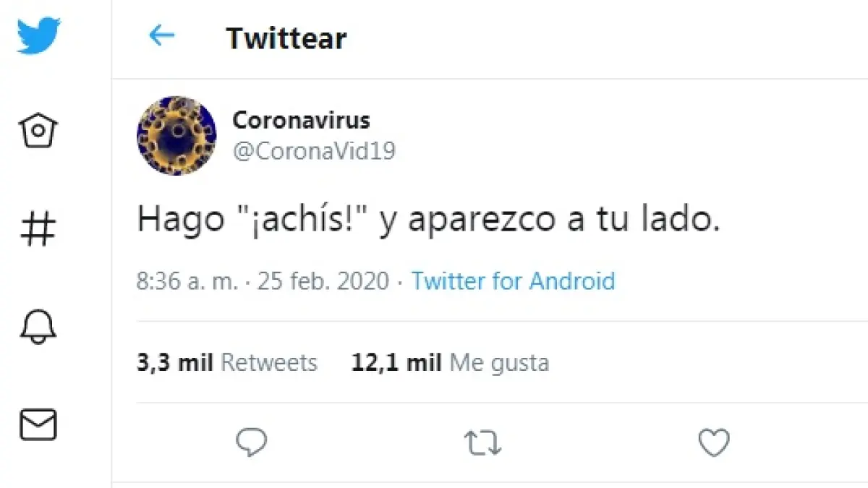The height and width of the screenshot is (488, 868).
Task: Click the Coronavirus display name
Action: pos(301,119)
